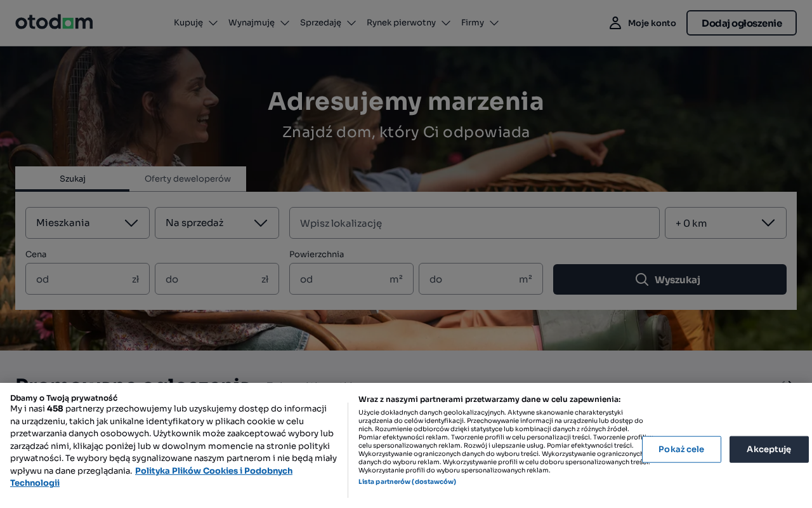Click the Cena od input field
The image size is (812, 508).
click(x=88, y=279)
